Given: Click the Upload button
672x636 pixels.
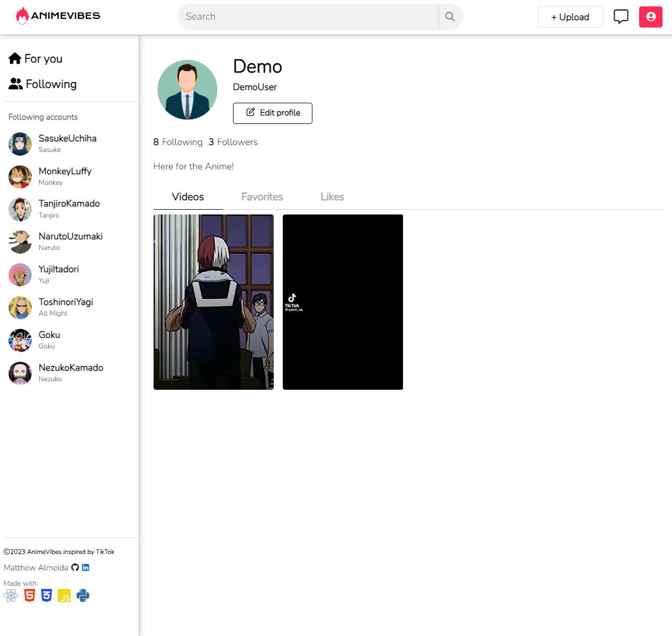Looking at the screenshot, I should [570, 17].
